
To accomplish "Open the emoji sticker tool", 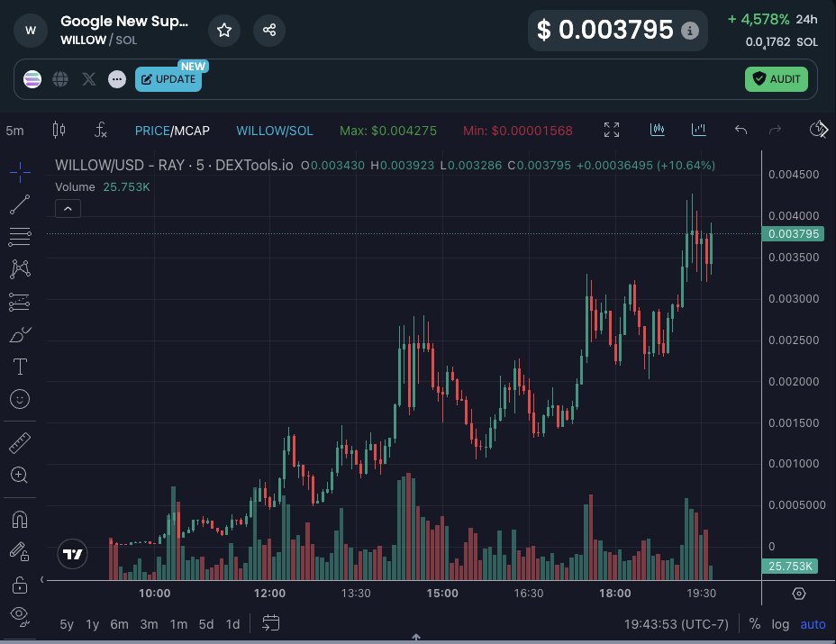I will [19, 399].
